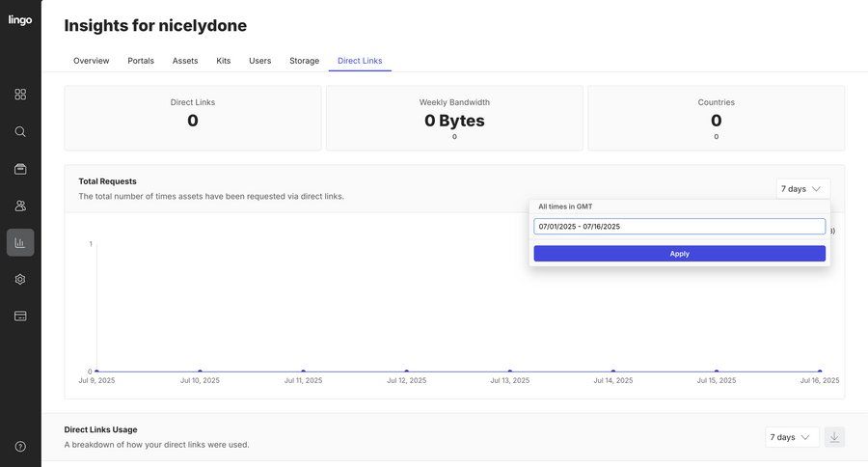Expand the Total Requests 7 days dropdown
868x467 pixels.
[x=802, y=189]
